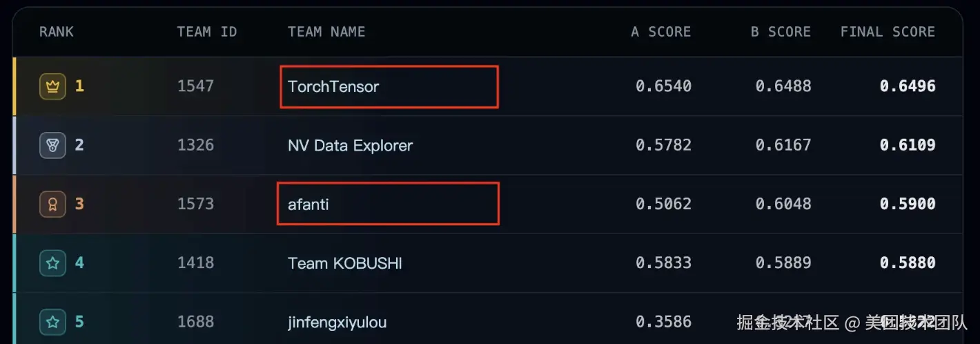Sort by the A SCORE header
Screen dimensions: 980x344
click(661, 32)
